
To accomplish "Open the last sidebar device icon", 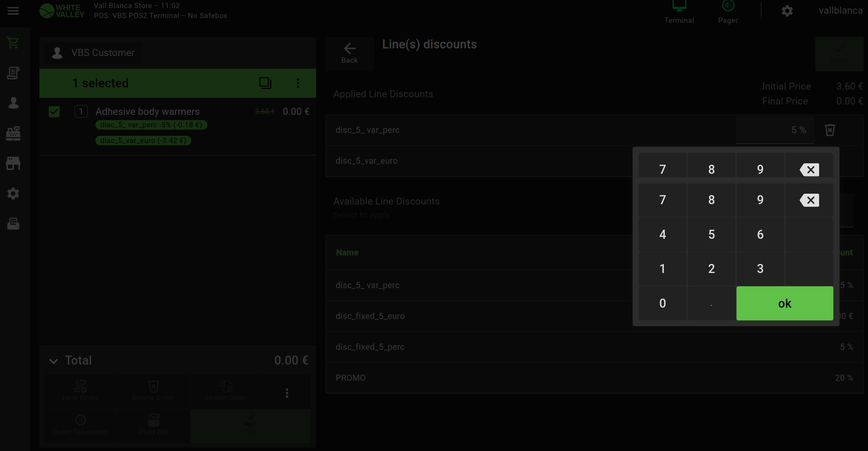I will (x=13, y=223).
